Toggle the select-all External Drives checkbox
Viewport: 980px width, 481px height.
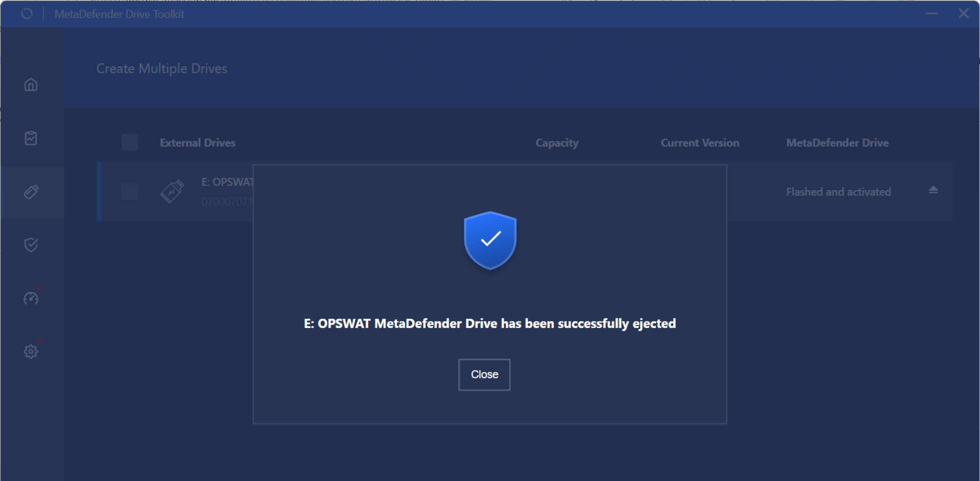tap(129, 142)
